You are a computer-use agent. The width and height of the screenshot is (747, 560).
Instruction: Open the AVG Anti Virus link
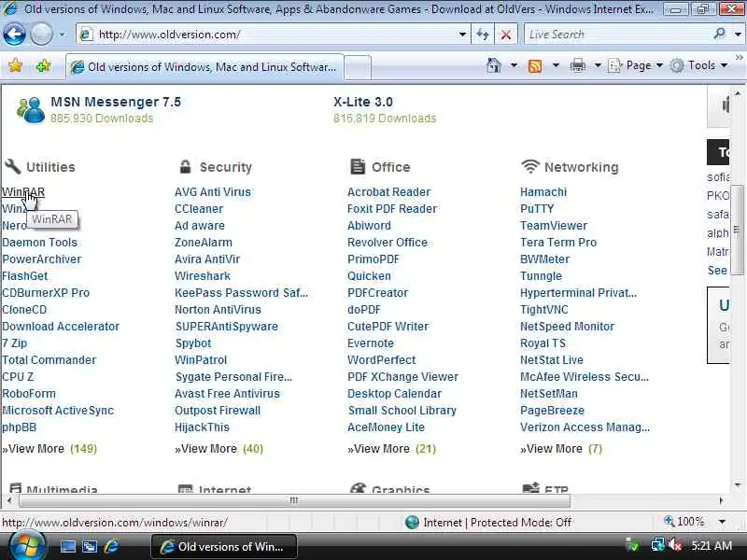pyautogui.click(x=213, y=192)
